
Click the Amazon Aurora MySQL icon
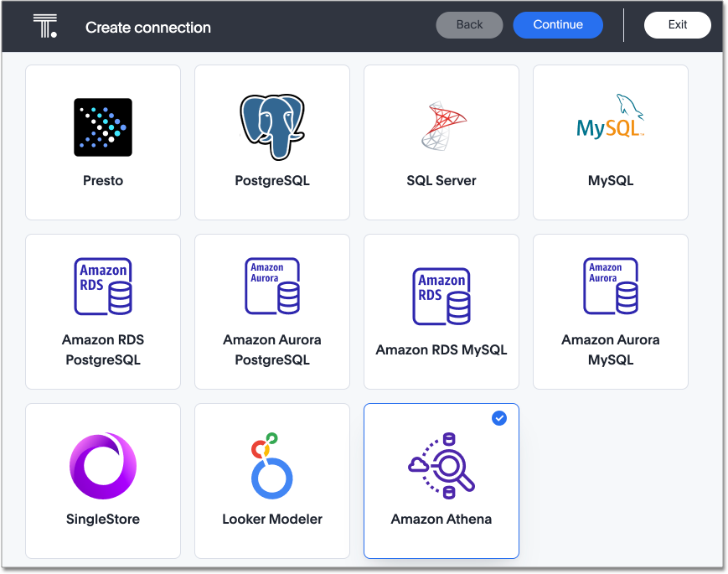(x=610, y=286)
